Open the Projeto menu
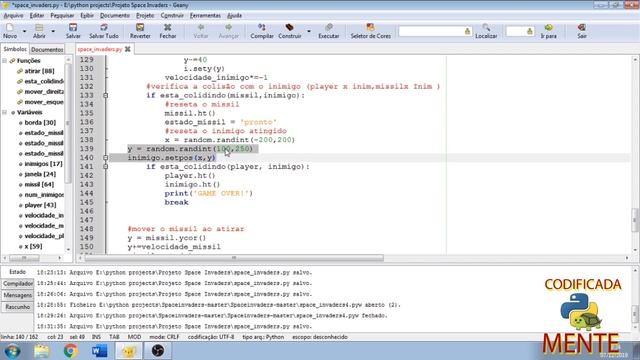This screenshot has height=360, width=640. (145, 16)
